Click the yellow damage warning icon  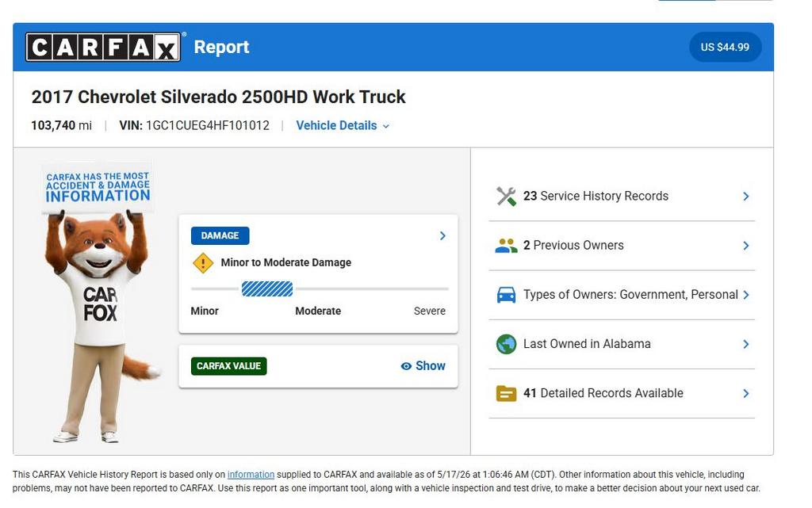203,263
